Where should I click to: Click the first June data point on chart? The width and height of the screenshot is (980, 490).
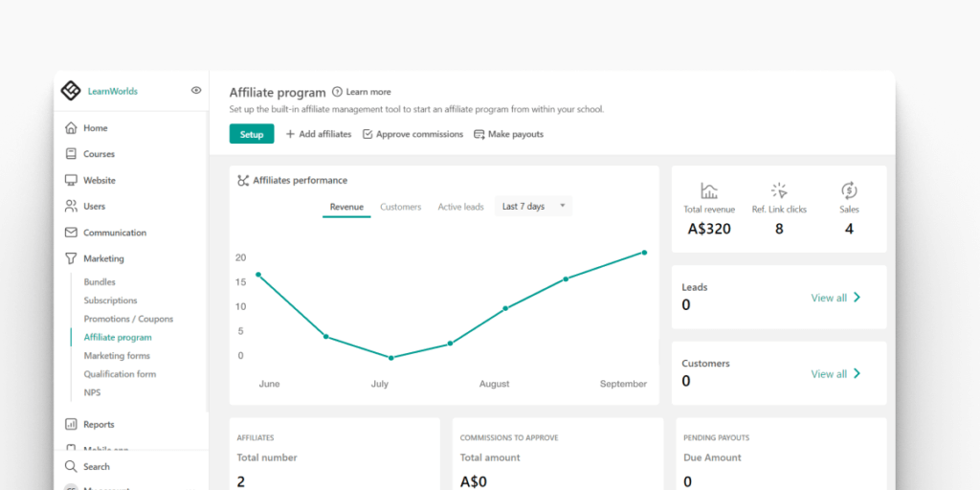pyautogui.click(x=258, y=275)
